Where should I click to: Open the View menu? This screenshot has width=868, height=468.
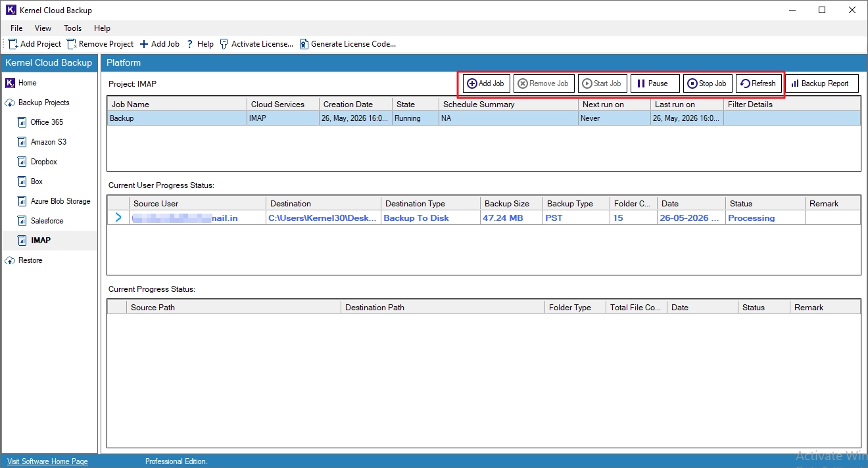[x=43, y=28]
